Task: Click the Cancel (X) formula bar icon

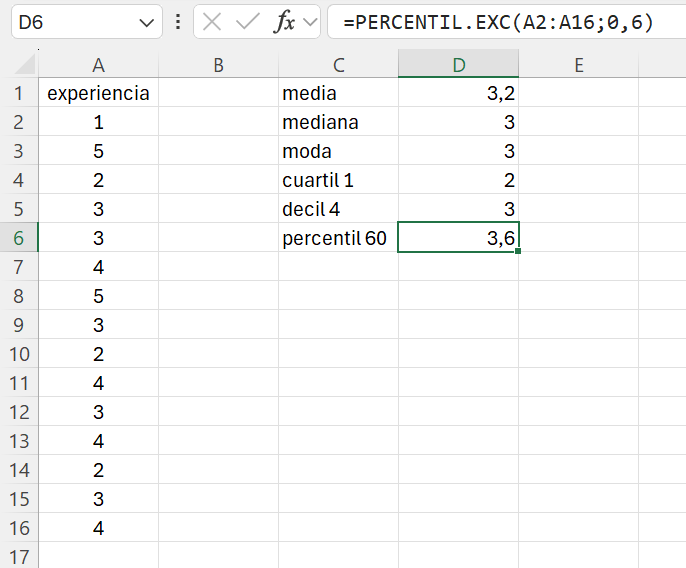Action: click(212, 22)
